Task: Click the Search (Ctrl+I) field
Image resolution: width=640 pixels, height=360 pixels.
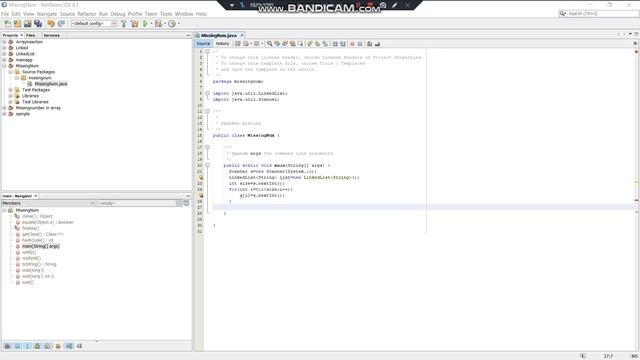Action: (x=598, y=13)
